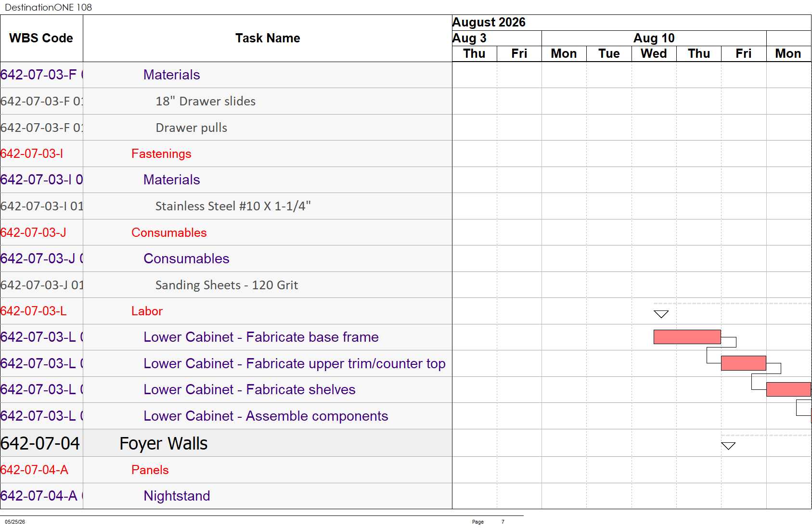Click the Wed day column header

pos(654,53)
